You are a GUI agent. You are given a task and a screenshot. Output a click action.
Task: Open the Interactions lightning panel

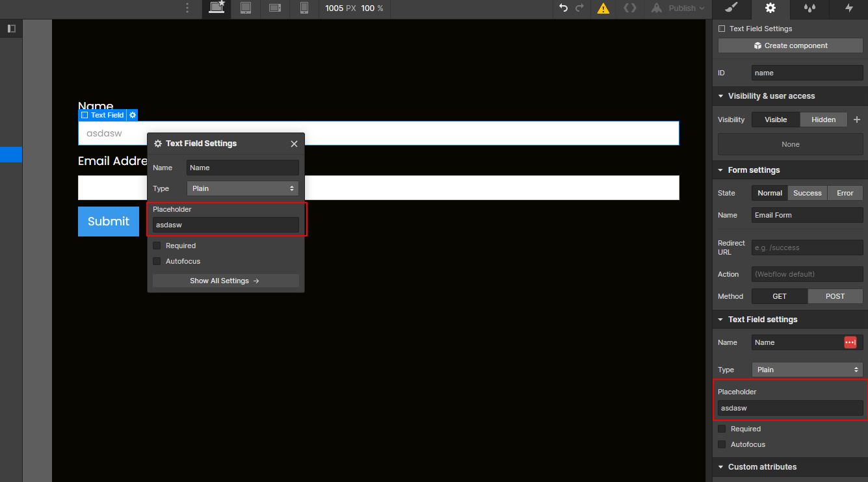(x=848, y=9)
